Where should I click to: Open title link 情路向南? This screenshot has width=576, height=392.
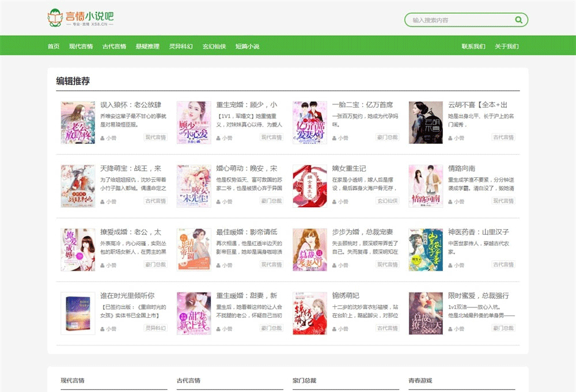tap(462, 168)
